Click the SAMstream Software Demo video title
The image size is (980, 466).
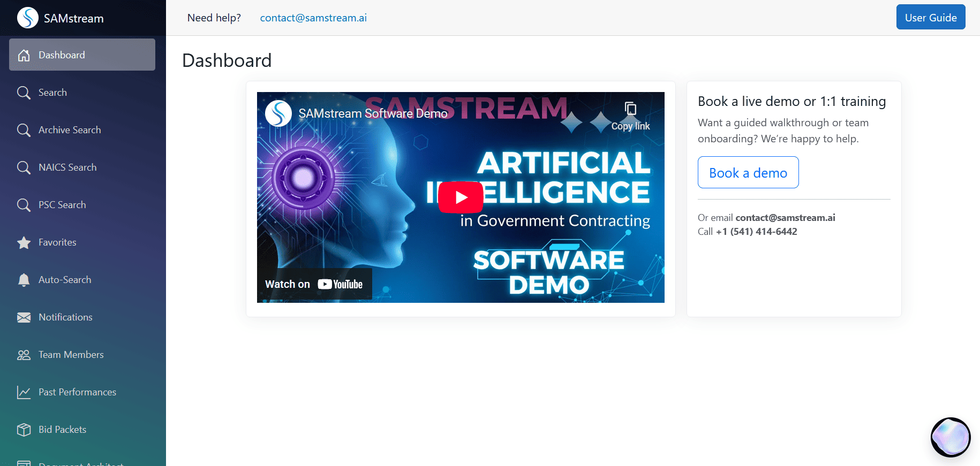click(x=373, y=113)
